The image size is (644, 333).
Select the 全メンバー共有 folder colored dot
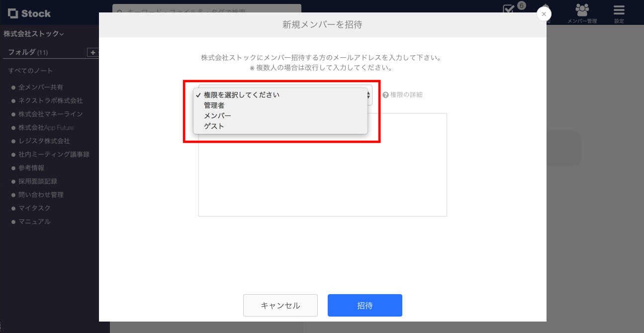tap(12, 87)
